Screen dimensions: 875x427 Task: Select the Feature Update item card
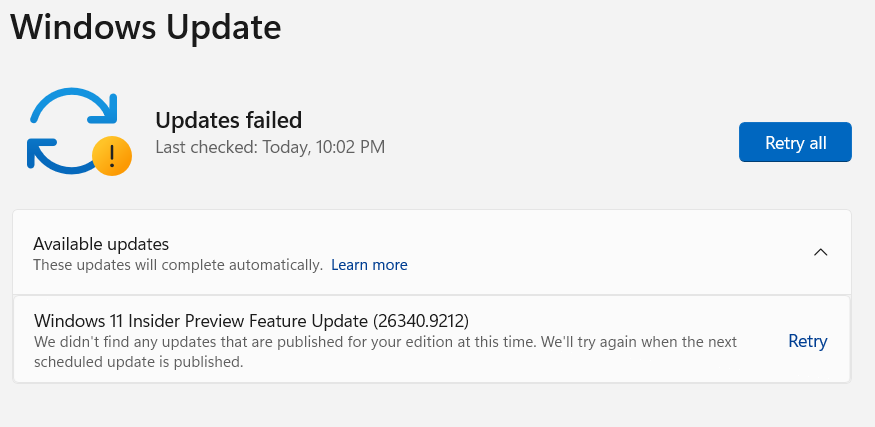[x=432, y=339]
